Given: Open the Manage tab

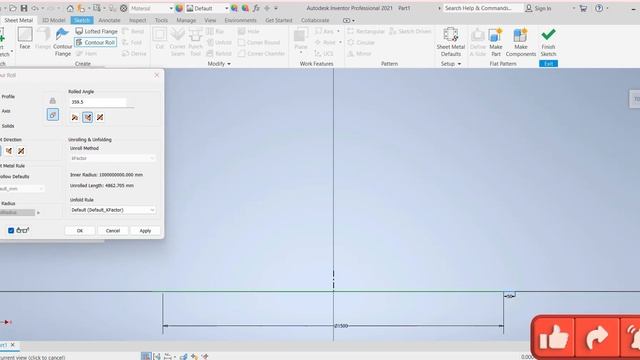Looking at the screenshot, I should [186, 20].
